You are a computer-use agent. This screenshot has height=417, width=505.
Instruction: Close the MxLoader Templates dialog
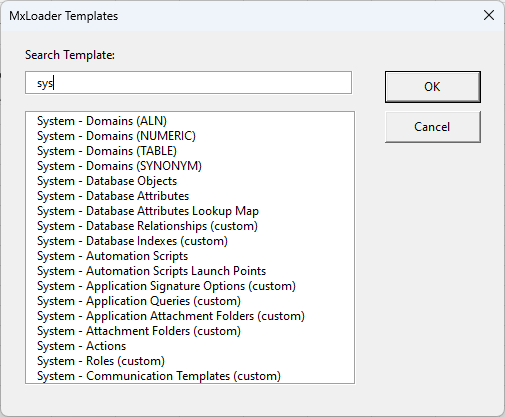point(489,15)
